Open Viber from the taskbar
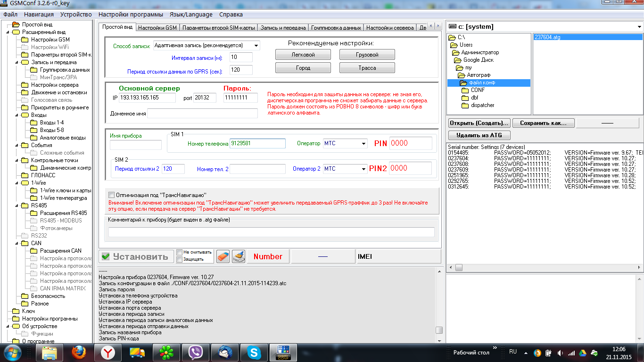 coord(195,353)
